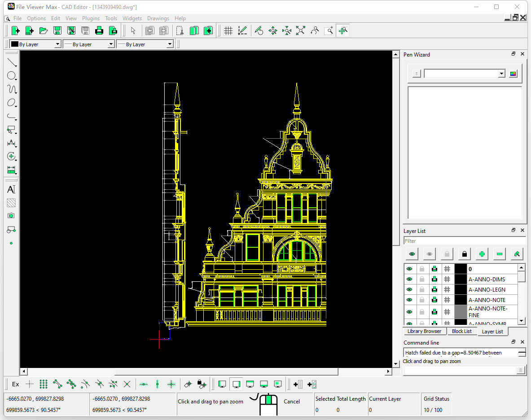Add a new layer with the plus button
The height and width of the screenshot is (420, 531).
pyautogui.click(x=481, y=254)
